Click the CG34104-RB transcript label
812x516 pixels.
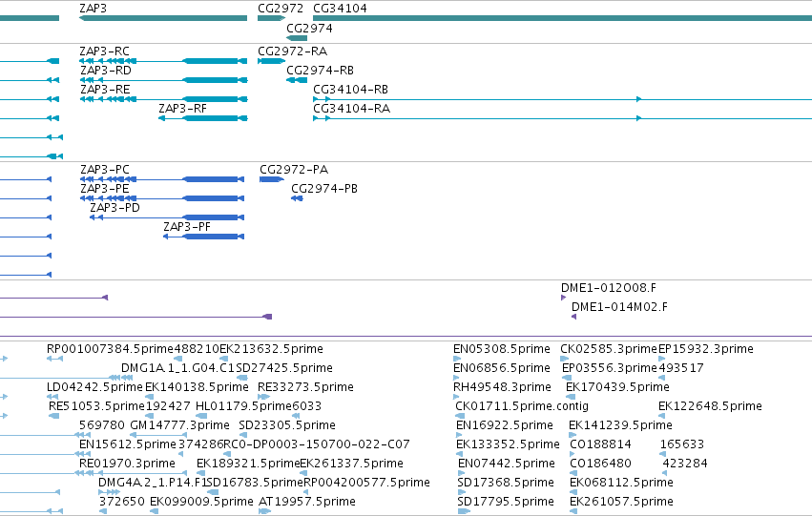pyautogui.click(x=350, y=90)
